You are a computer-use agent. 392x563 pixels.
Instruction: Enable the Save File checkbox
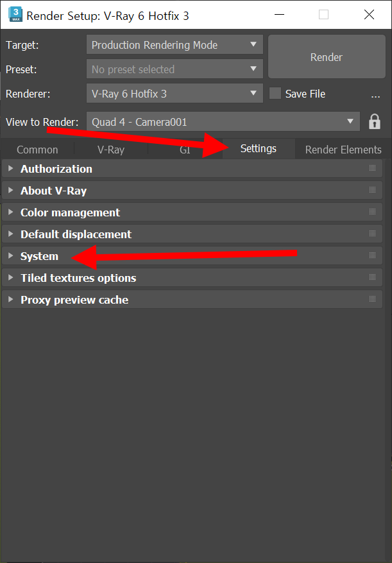click(275, 94)
